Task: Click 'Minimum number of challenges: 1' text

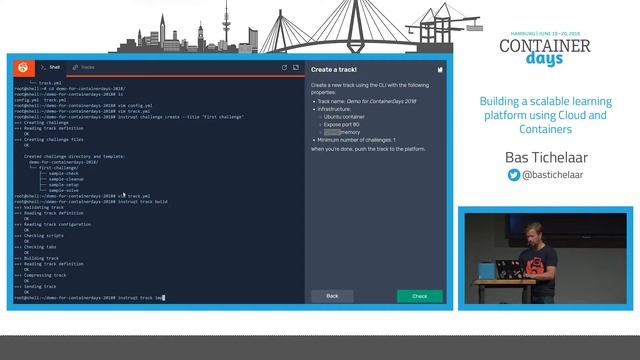Action: point(356,140)
